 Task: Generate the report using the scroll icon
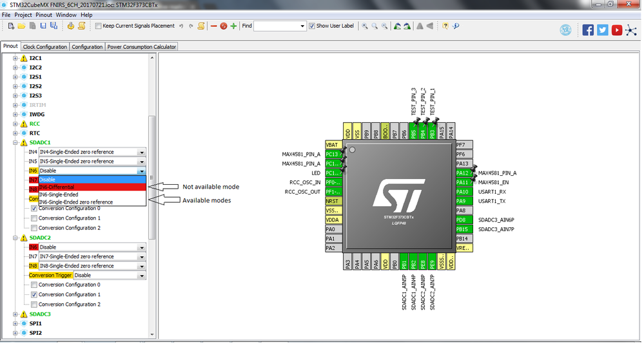click(82, 26)
